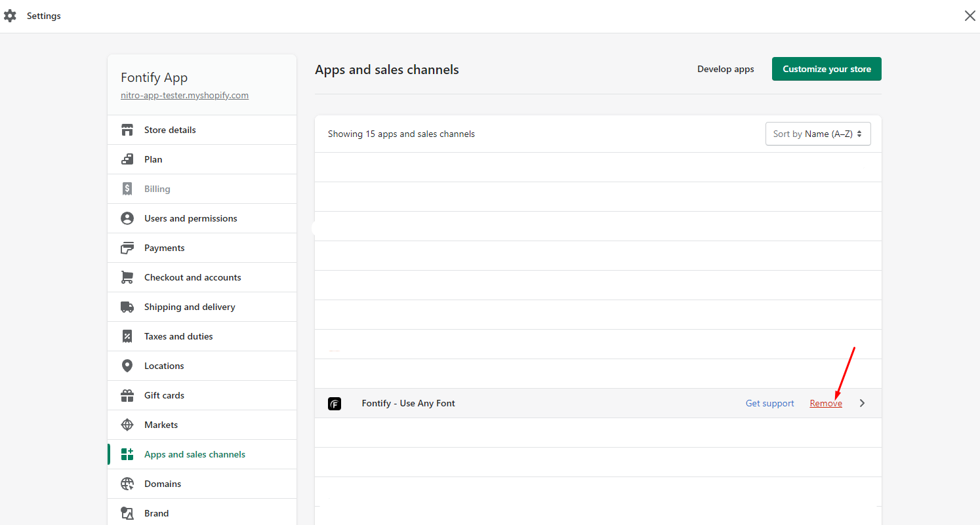Click the Develop apps button
This screenshot has height=525, width=980.
[x=725, y=69]
